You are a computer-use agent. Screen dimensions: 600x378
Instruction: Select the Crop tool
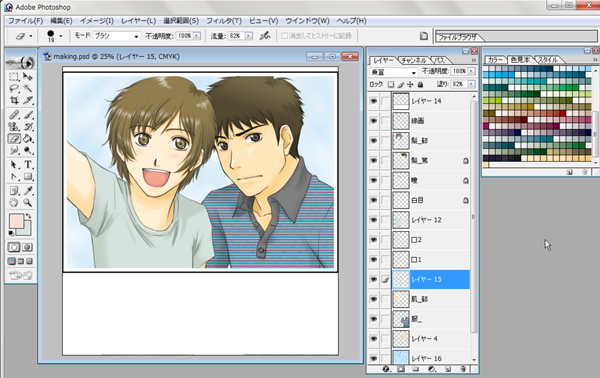[14, 100]
